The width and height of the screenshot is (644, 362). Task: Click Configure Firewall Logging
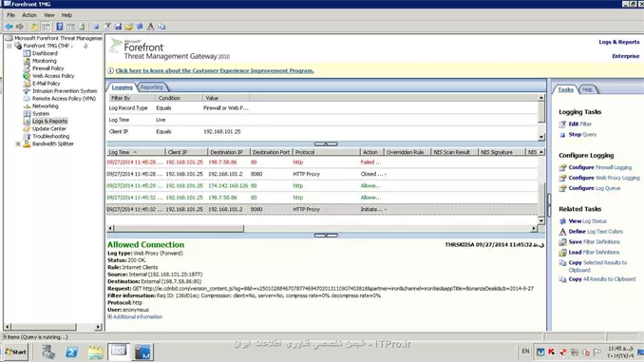pos(600,167)
